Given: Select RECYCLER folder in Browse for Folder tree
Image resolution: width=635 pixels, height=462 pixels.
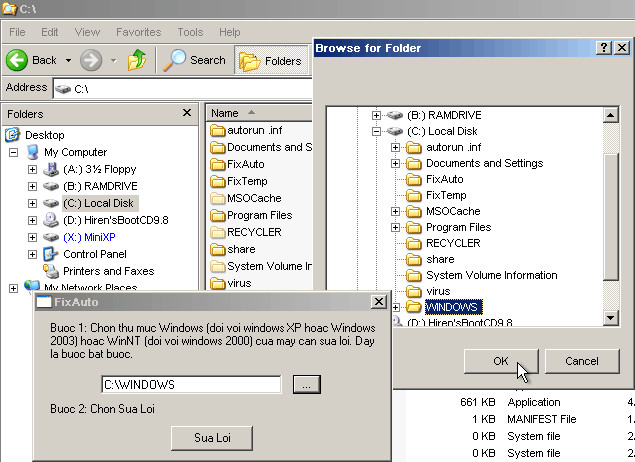Looking at the screenshot, I should point(453,243).
